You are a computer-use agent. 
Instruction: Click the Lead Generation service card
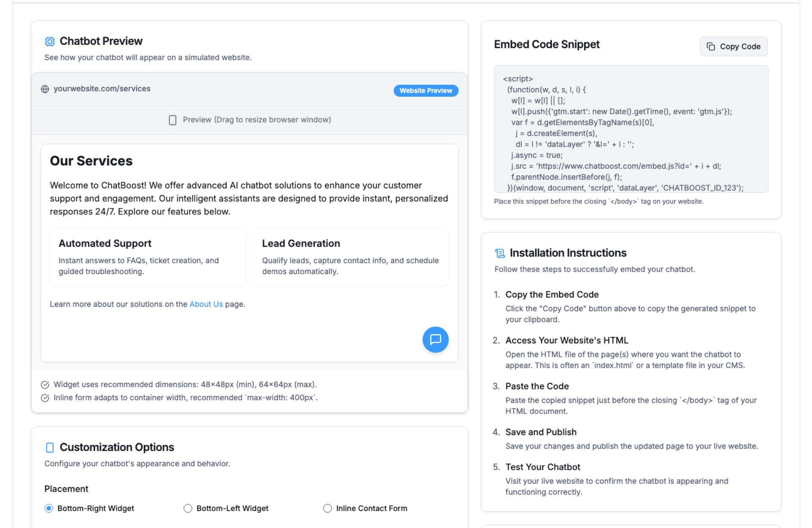click(x=351, y=256)
